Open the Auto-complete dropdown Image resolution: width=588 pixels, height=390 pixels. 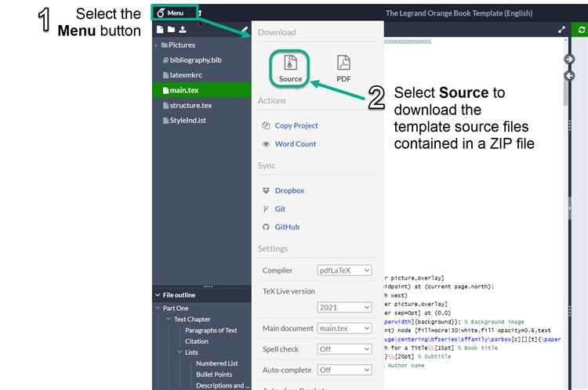pyautogui.click(x=344, y=370)
